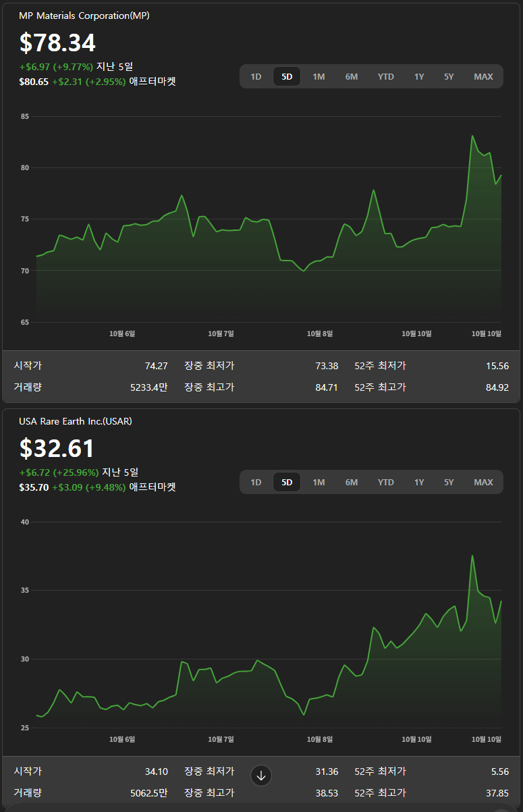This screenshot has width=523, height=812.
Task: Choose 5Y range on MP Materials chart
Action: [449, 76]
